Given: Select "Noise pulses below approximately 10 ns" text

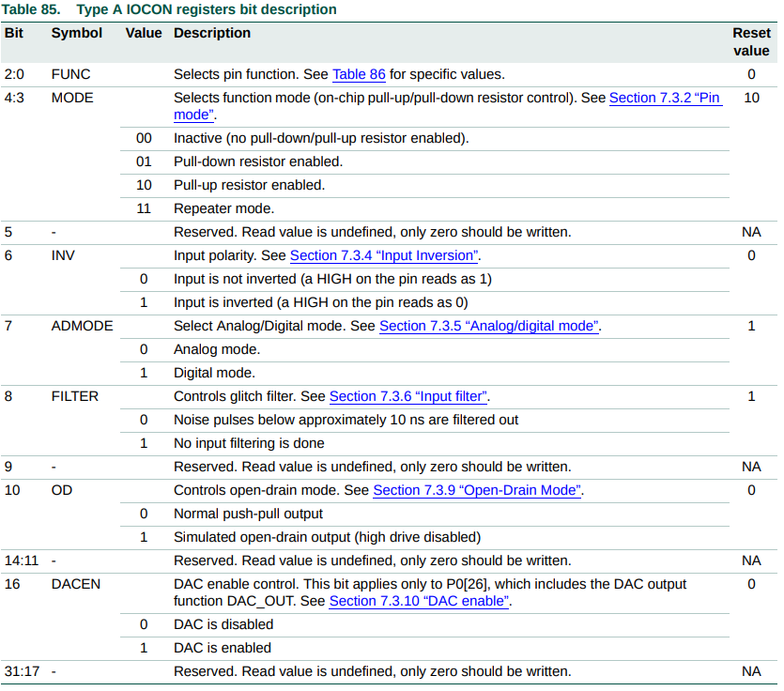Looking at the screenshot, I should [346, 421].
